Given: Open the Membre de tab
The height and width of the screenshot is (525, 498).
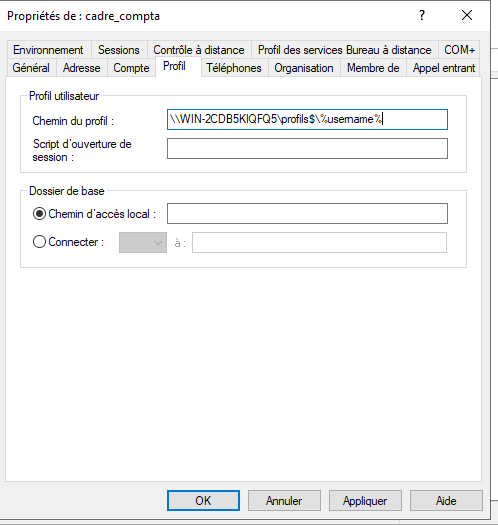Looking at the screenshot, I should coord(373,68).
